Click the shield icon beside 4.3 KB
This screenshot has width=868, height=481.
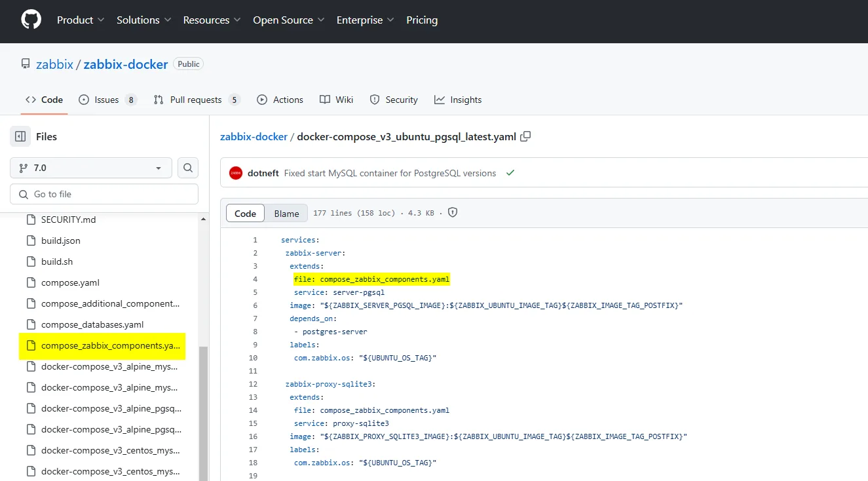(452, 213)
